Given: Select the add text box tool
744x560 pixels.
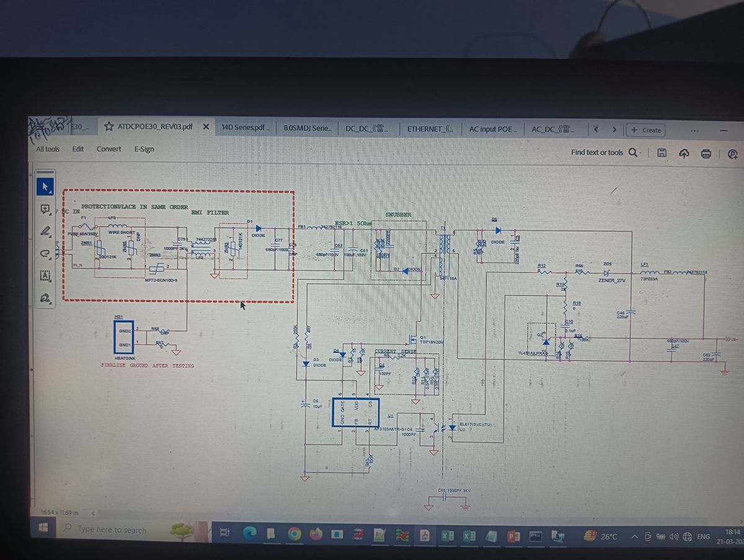Looking at the screenshot, I should 45,275.
